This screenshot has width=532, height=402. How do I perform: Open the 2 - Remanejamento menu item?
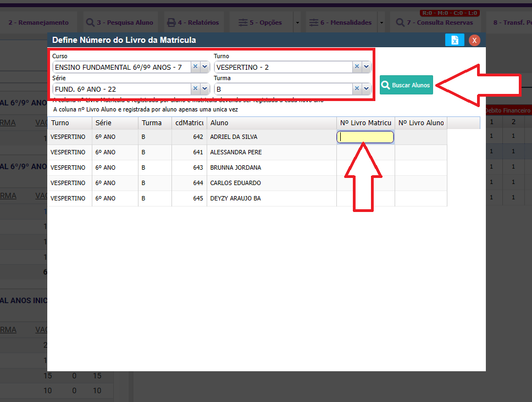38,23
